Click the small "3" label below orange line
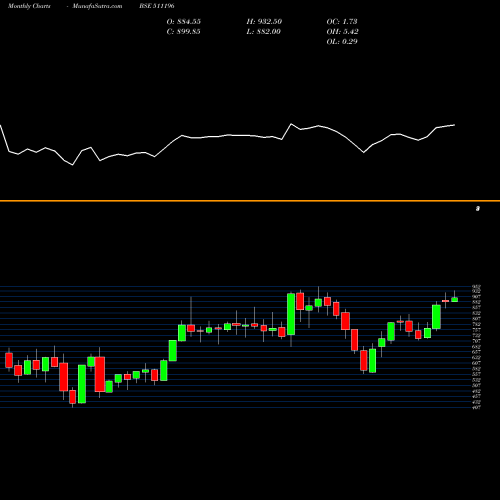The image size is (500, 500). pos(478,209)
